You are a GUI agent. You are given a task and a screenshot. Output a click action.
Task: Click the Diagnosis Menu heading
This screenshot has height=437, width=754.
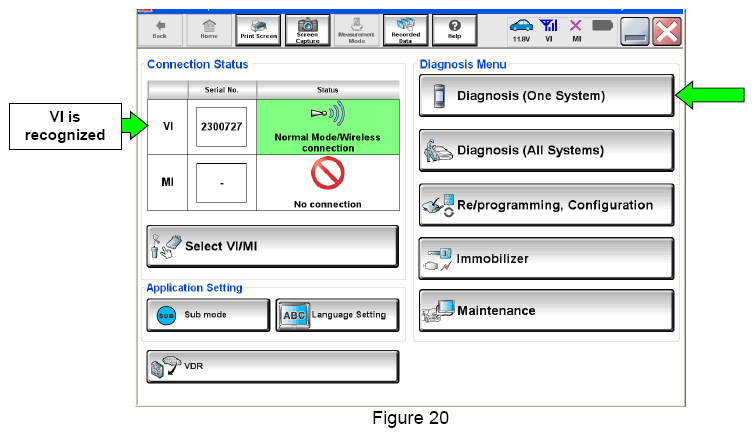(x=463, y=64)
